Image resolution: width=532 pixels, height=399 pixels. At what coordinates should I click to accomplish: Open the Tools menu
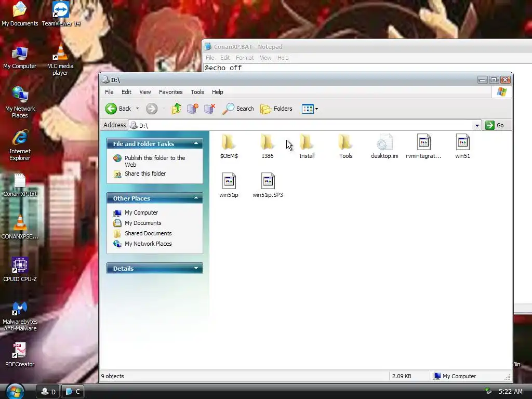(x=197, y=92)
